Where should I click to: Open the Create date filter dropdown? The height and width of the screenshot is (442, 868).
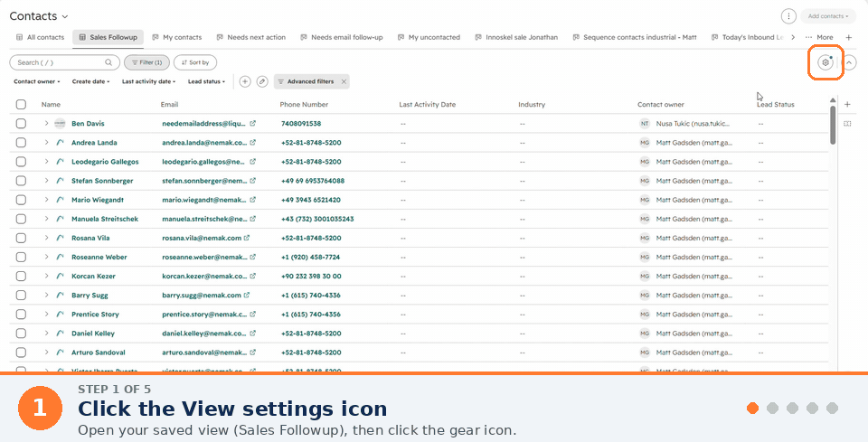tap(90, 81)
